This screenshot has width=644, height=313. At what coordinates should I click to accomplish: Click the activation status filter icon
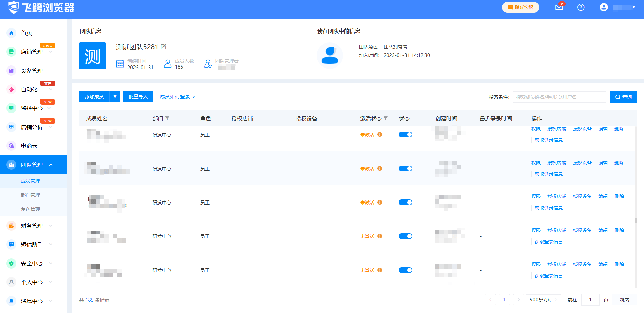[386, 118]
